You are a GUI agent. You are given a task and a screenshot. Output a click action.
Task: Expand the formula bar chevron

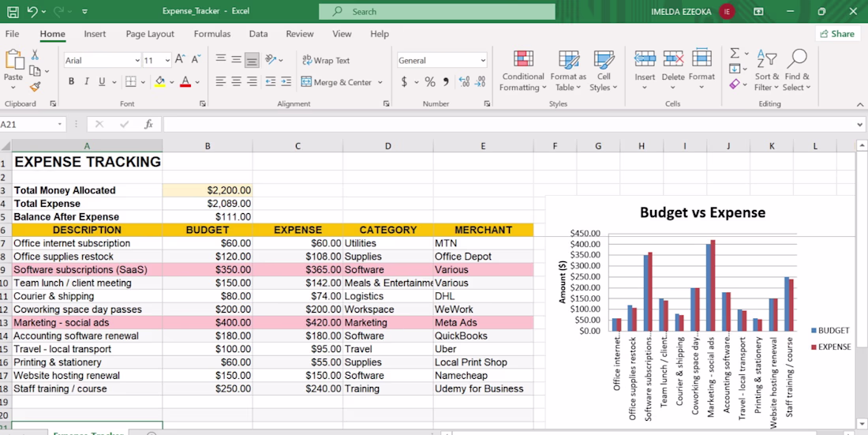point(859,125)
